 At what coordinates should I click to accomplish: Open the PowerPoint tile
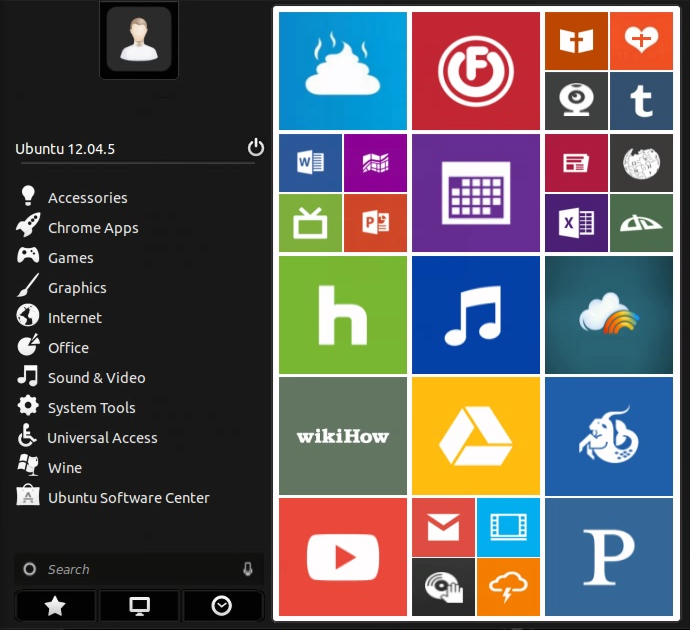375,223
